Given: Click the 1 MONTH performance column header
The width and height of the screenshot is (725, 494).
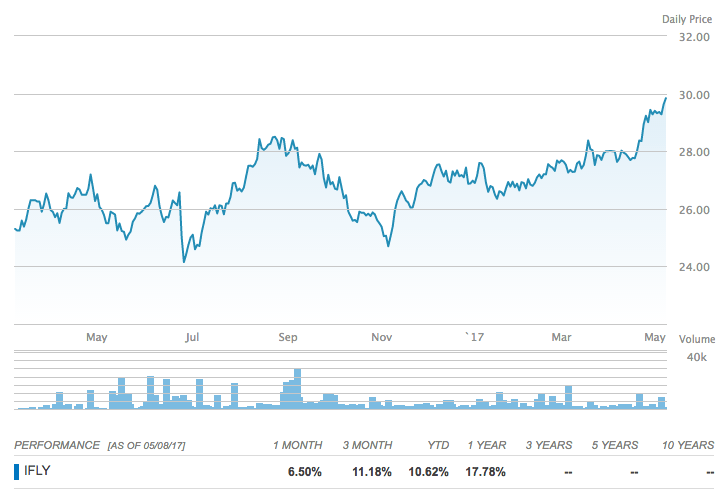Looking at the screenshot, I should [x=297, y=445].
